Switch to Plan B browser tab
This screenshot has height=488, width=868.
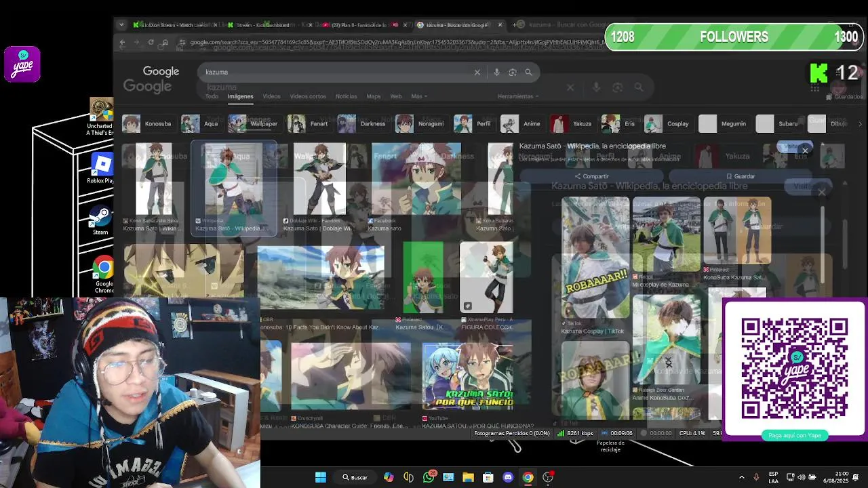pyautogui.click(x=363, y=25)
